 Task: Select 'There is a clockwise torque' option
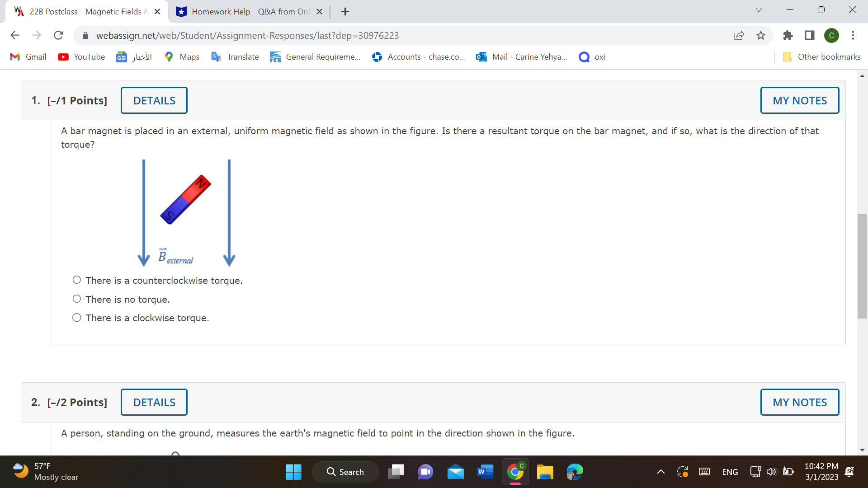(77, 318)
